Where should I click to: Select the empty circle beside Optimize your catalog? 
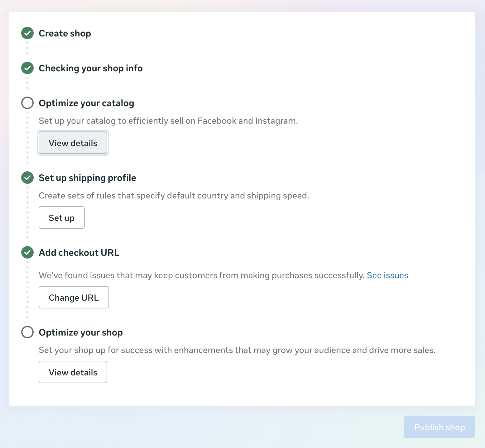point(27,103)
